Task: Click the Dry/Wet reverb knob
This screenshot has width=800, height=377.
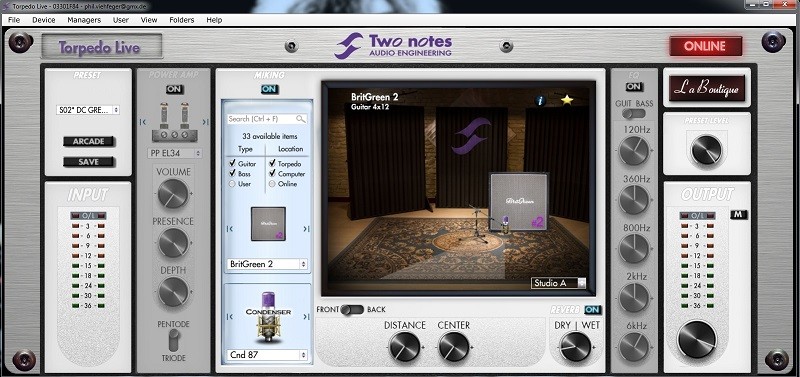Action: (x=576, y=347)
